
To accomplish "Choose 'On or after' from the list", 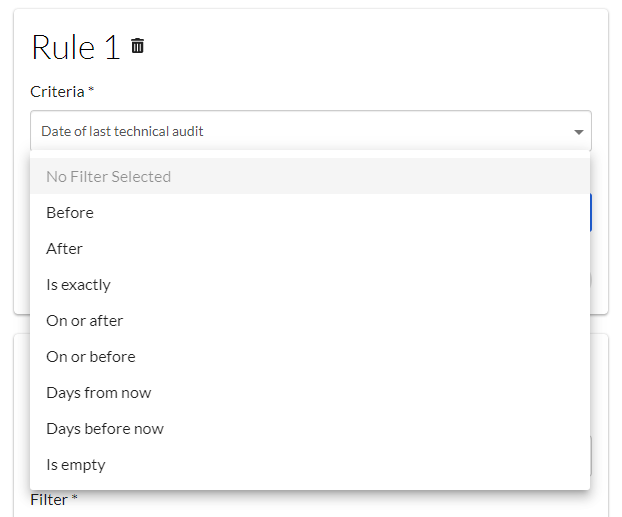I will click(x=84, y=321).
